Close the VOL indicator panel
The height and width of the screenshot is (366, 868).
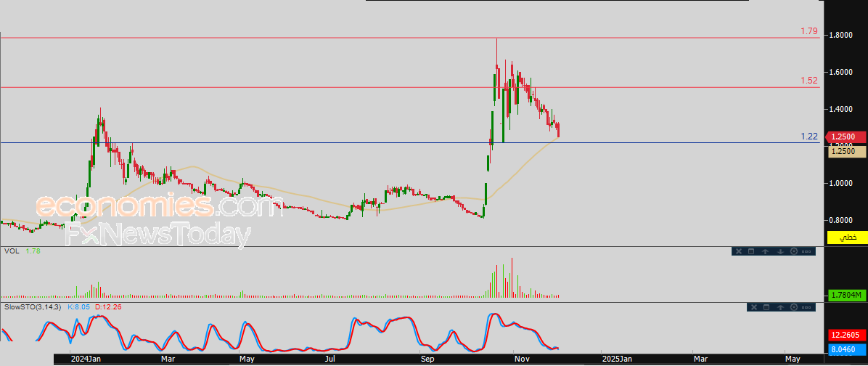[x=739, y=251]
